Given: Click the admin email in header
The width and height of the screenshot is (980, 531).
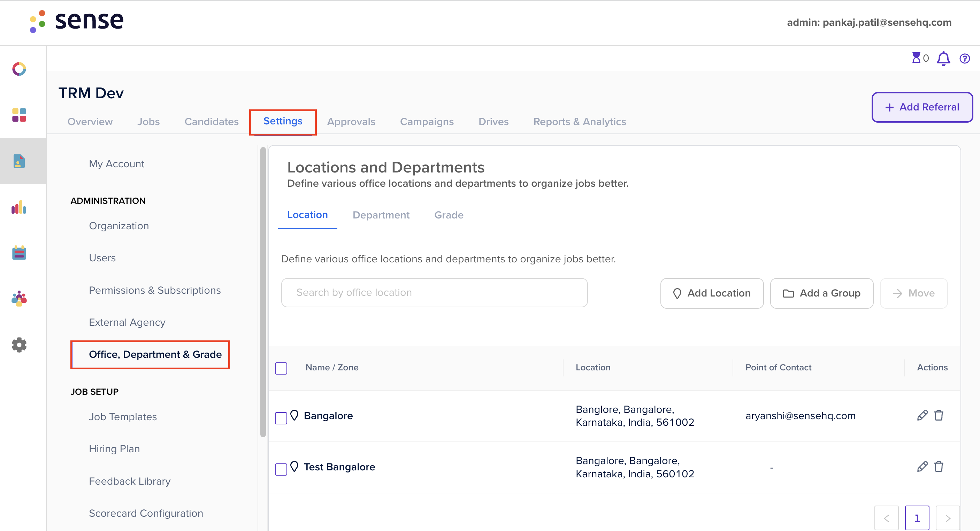Looking at the screenshot, I should coord(869,22).
